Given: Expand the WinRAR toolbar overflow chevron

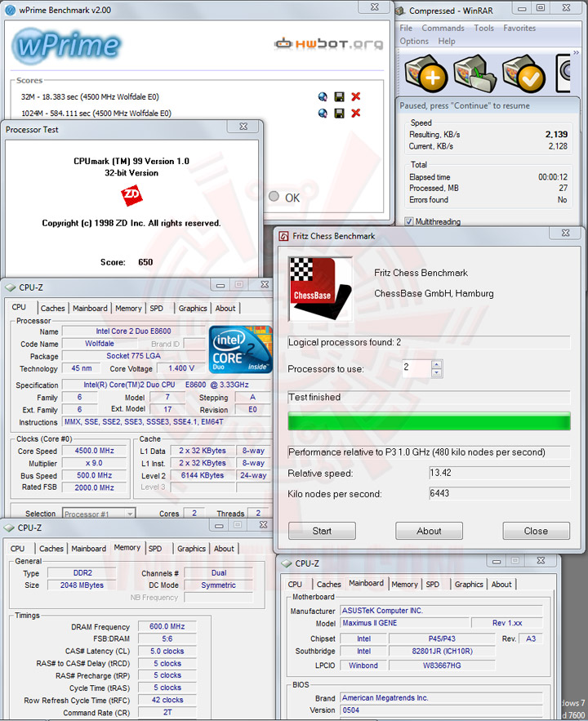Looking at the screenshot, I should click(576, 53).
